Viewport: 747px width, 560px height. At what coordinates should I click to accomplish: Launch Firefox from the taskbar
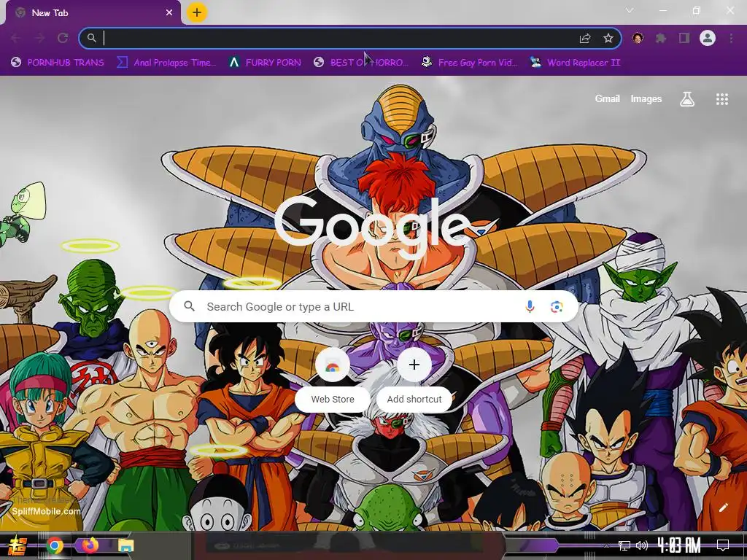(90, 545)
